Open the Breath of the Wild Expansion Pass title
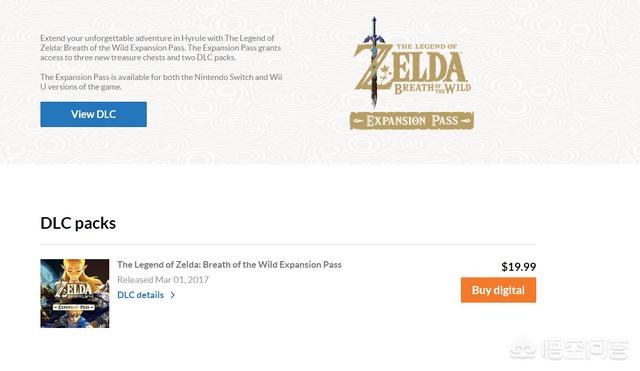 [x=229, y=264]
